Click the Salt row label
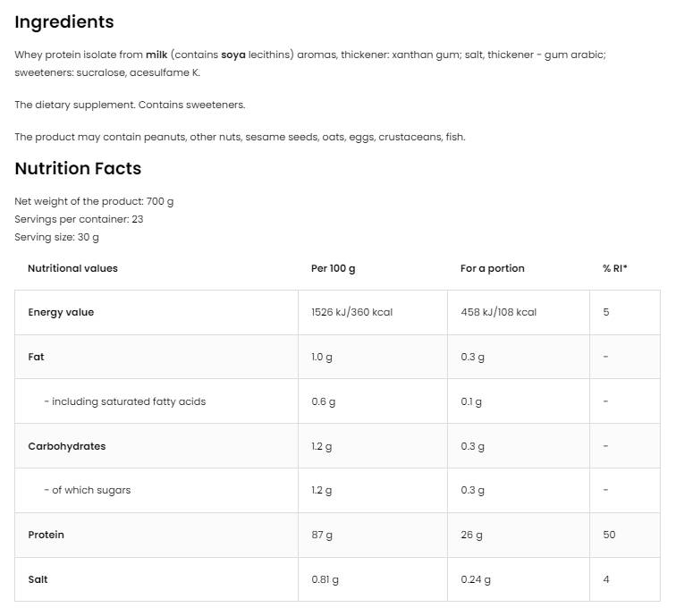 point(38,579)
